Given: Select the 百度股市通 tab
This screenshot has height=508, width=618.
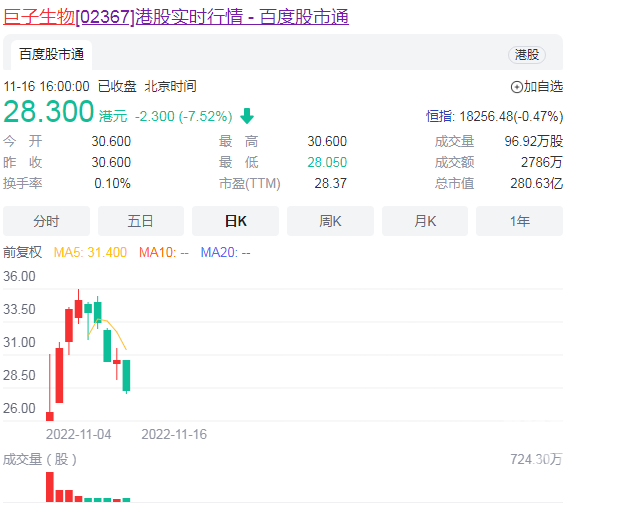Looking at the screenshot, I should point(51,54).
